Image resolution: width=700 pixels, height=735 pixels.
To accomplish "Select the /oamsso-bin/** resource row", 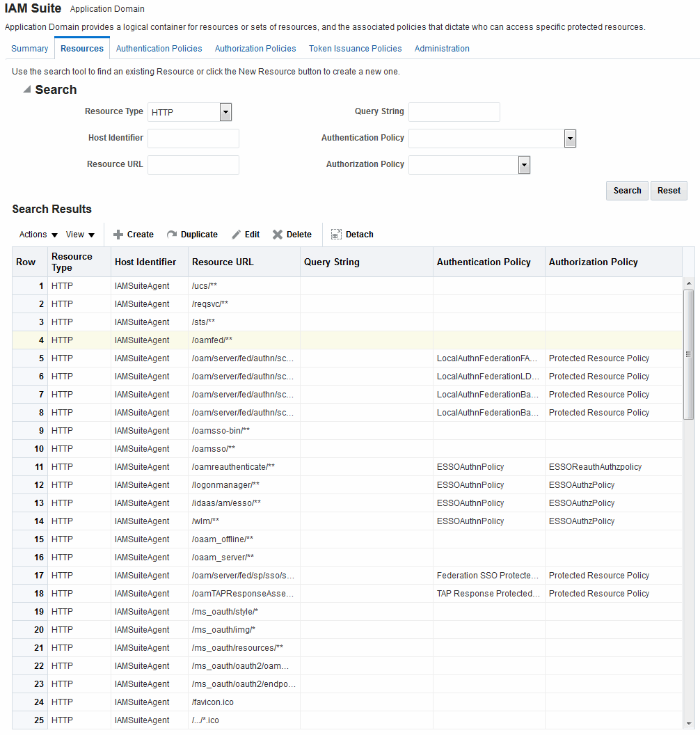I will pyautogui.click(x=347, y=431).
